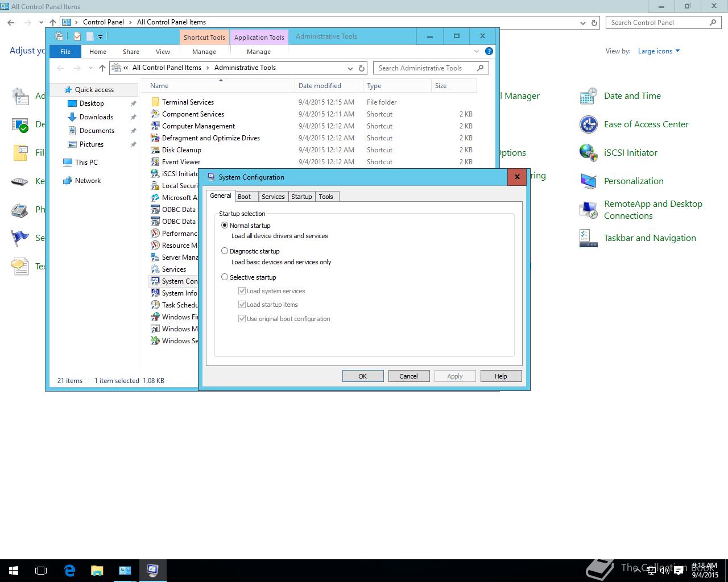The width and height of the screenshot is (728, 582).
Task: Open Date and Time control panel icon
Action: [588, 96]
